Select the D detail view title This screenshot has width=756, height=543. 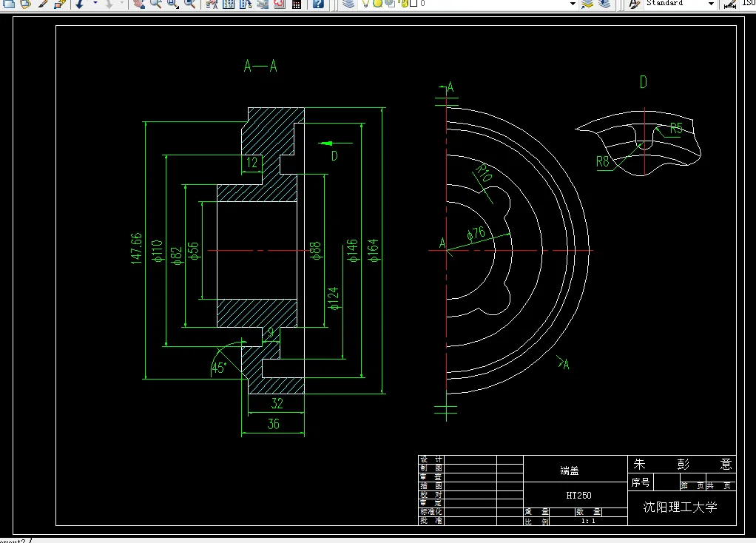(643, 82)
